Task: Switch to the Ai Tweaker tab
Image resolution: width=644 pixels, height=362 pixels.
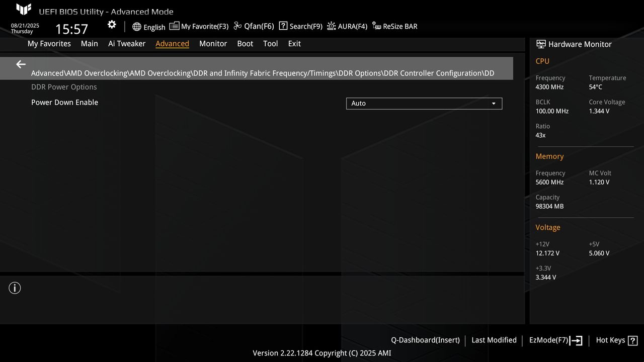Action: pos(127,44)
